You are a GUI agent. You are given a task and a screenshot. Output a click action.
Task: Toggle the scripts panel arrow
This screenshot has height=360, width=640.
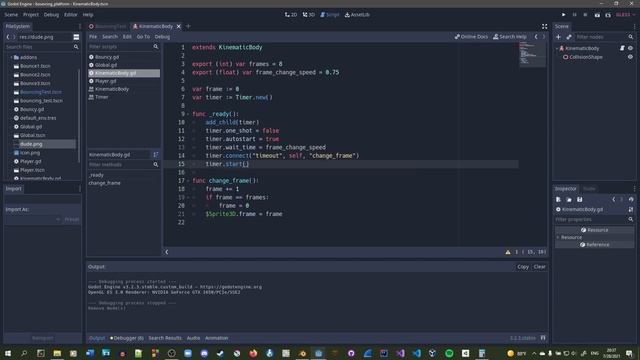click(167, 252)
